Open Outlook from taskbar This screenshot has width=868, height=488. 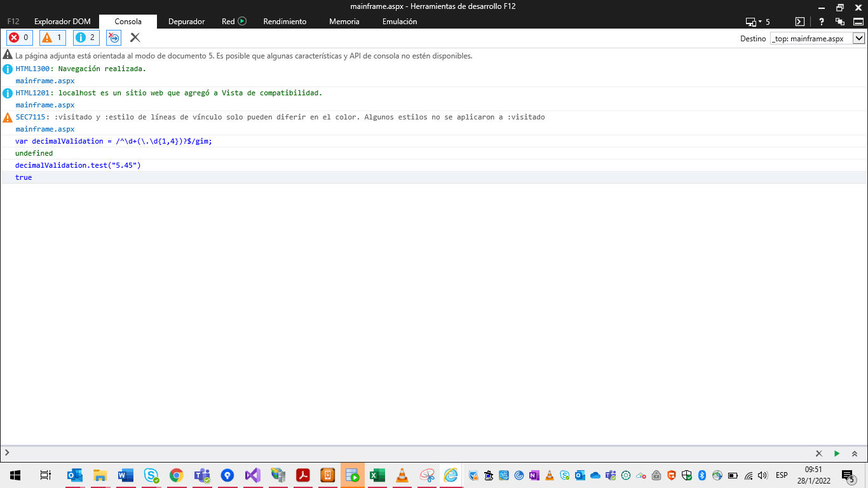point(74,475)
